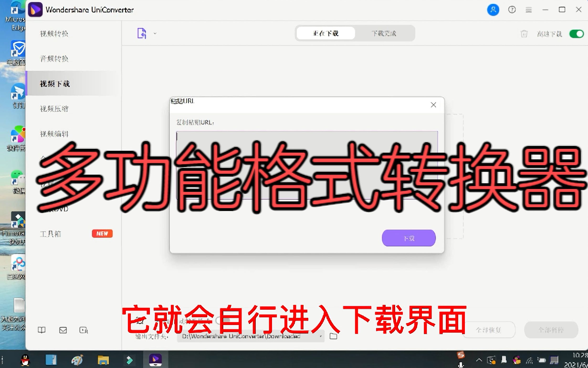588x368 pixels.
Task: Select 视频转换 in the sidebar
Action: [x=54, y=34]
